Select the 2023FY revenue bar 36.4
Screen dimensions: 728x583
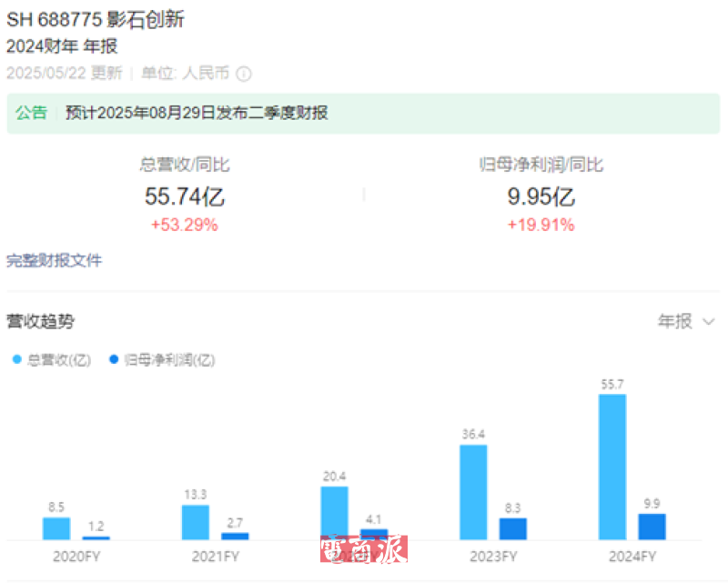[473, 492]
